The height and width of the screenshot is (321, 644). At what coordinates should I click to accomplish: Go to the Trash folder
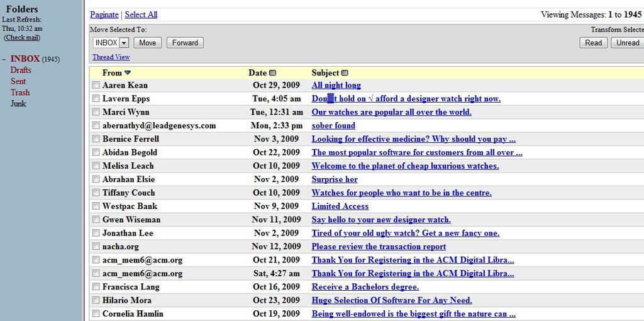(20, 93)
